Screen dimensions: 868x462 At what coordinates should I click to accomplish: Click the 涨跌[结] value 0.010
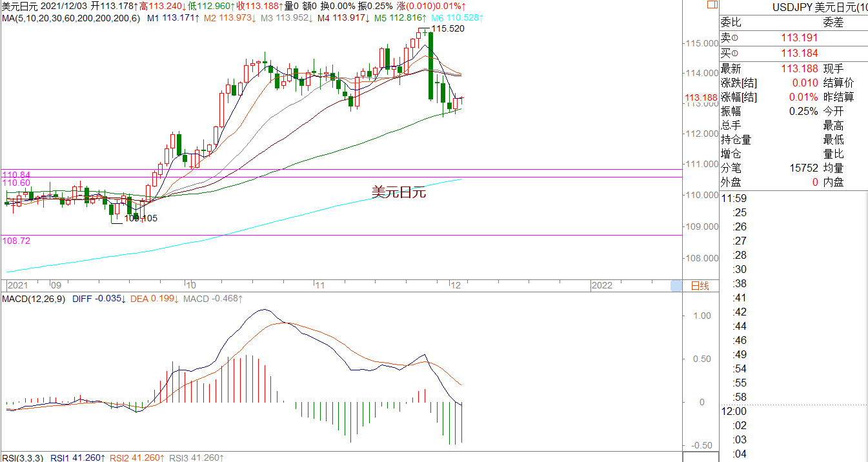pyautogui.click(x=805, y=83)
